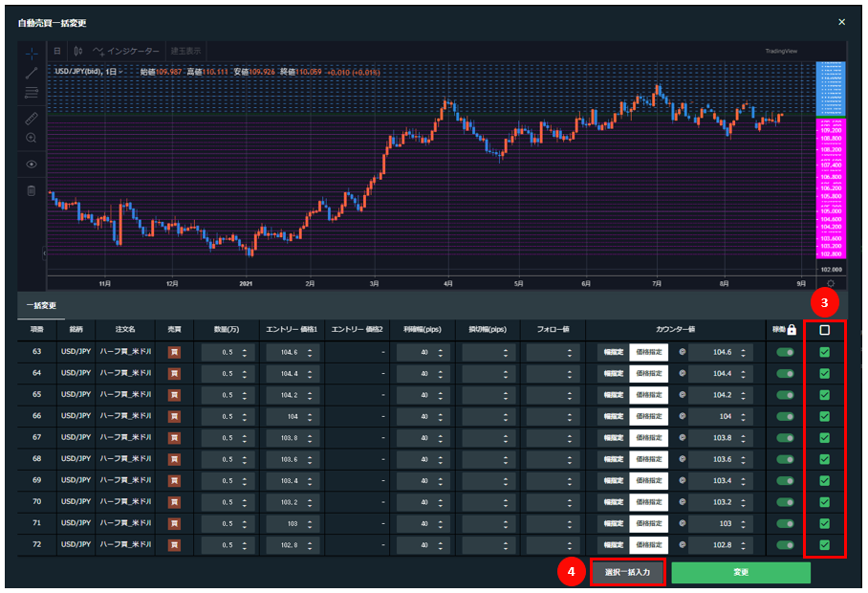
Task: Click the エントリー 価格1 column header
Action: 292,329
